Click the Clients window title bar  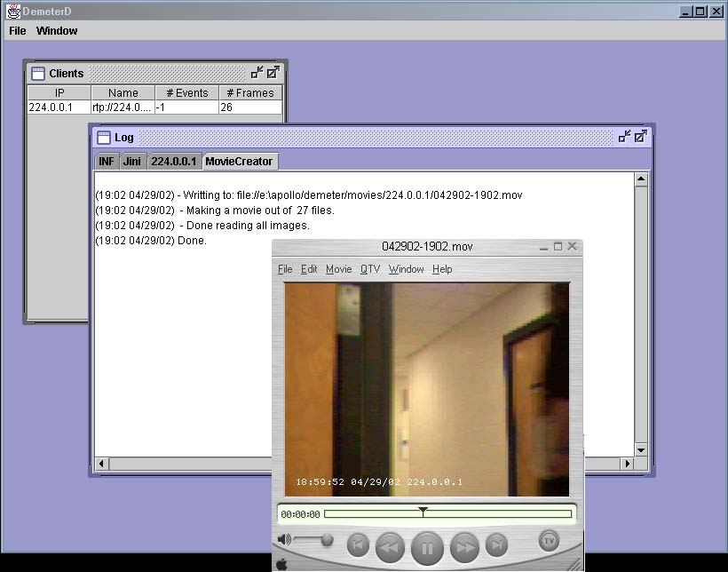155,73
